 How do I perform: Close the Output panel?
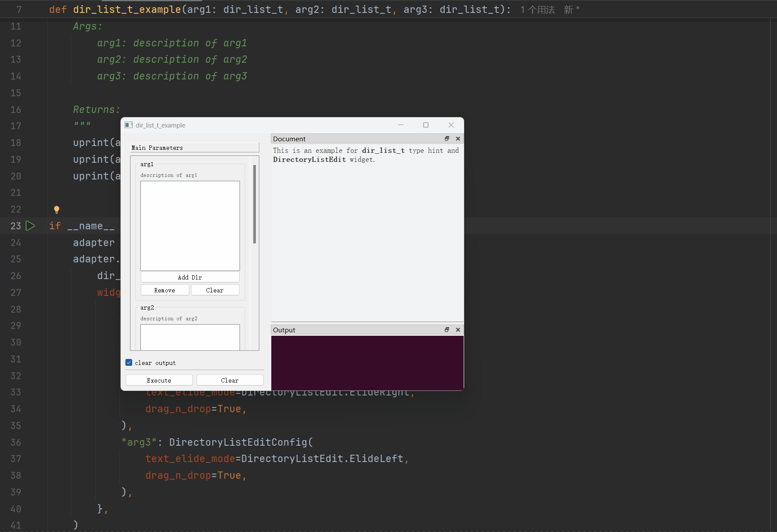(458, 330)
